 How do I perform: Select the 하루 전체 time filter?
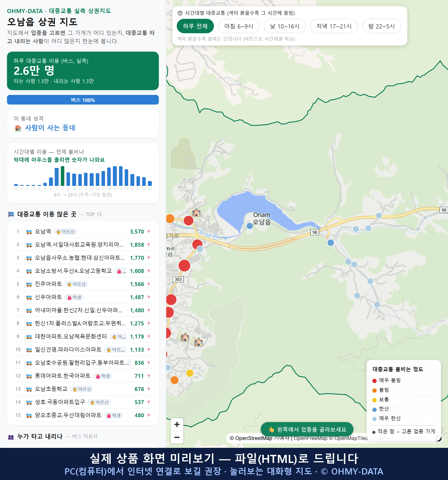tap(195, 26)
